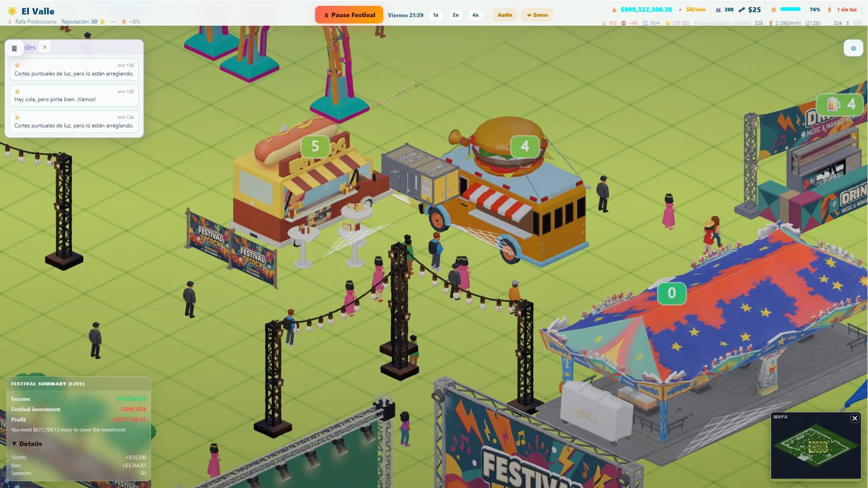Open the settings gear button
This screenshot has height=488, width=868.
click(x=853, y=48)
